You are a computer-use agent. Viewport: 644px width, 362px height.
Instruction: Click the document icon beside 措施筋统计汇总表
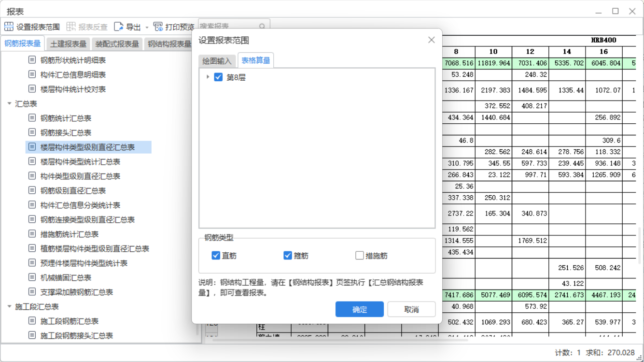tap(31, 233)
